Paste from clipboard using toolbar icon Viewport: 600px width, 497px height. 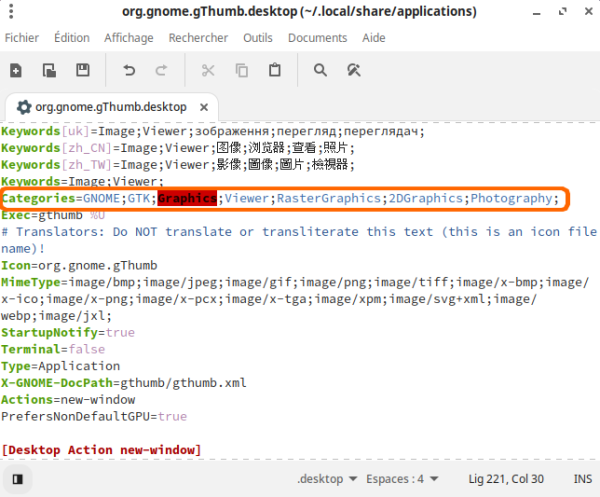[x=274, y=70]
